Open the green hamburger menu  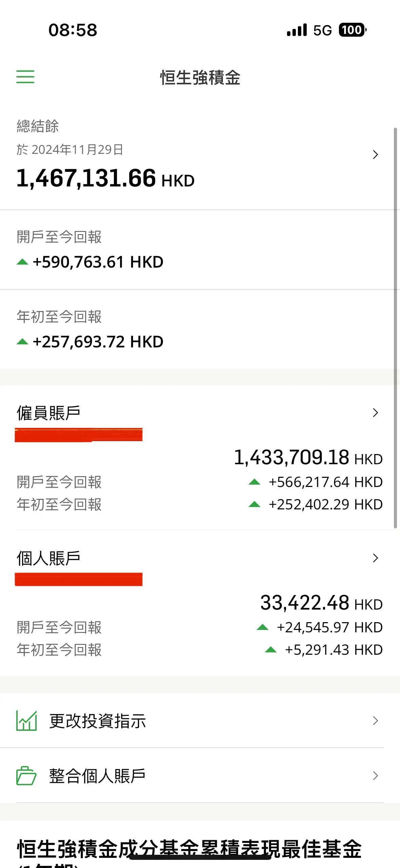click(25, 77)
